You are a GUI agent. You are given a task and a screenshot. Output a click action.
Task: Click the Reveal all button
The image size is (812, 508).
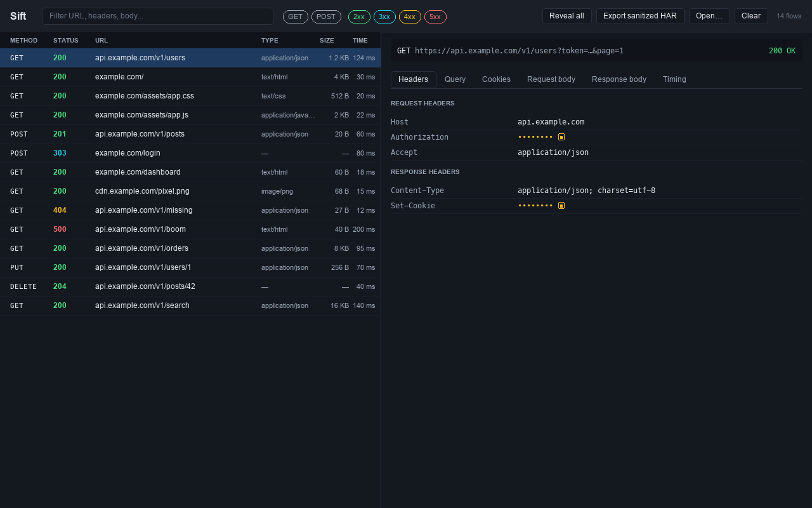[x=566, y=16]
